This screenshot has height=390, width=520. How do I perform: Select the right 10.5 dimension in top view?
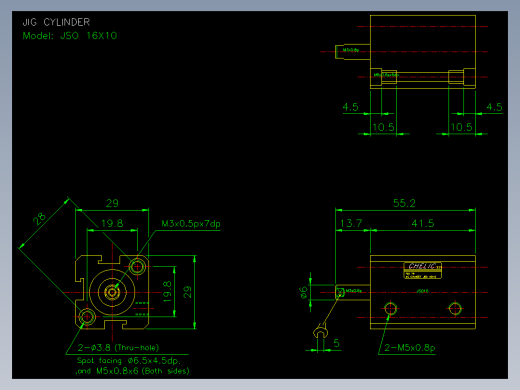[x=461, y=127]
